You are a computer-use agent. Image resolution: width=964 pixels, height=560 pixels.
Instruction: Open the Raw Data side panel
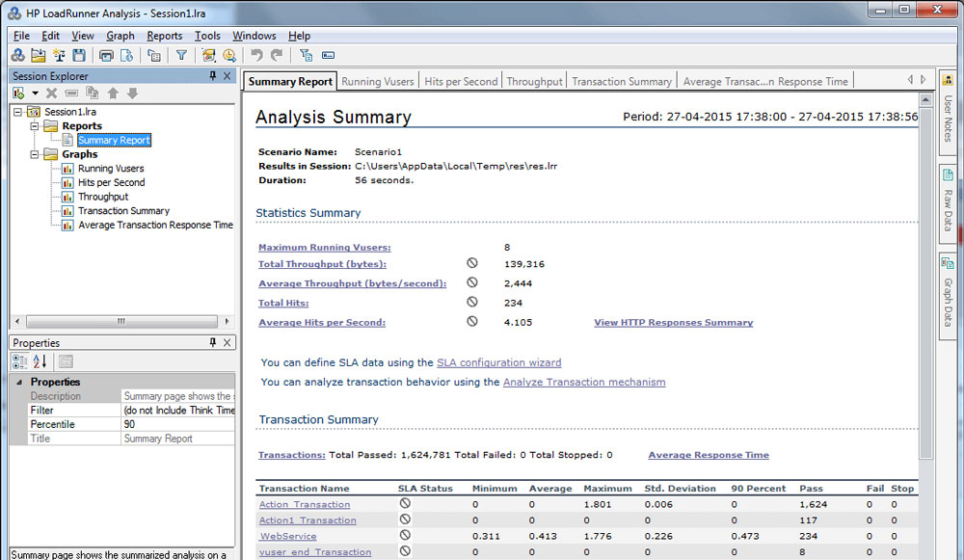coord(948,202)
